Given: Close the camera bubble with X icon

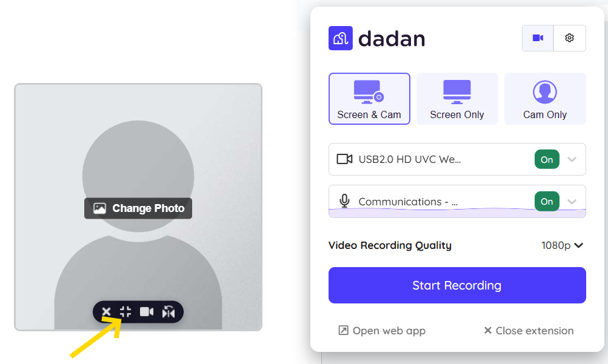Looking at the screenshot, I should [x=106, y=312].
